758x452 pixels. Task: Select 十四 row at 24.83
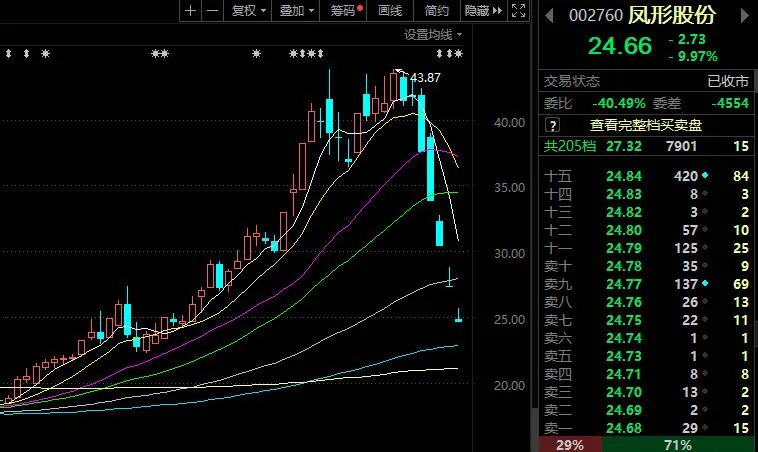point(646,194)
